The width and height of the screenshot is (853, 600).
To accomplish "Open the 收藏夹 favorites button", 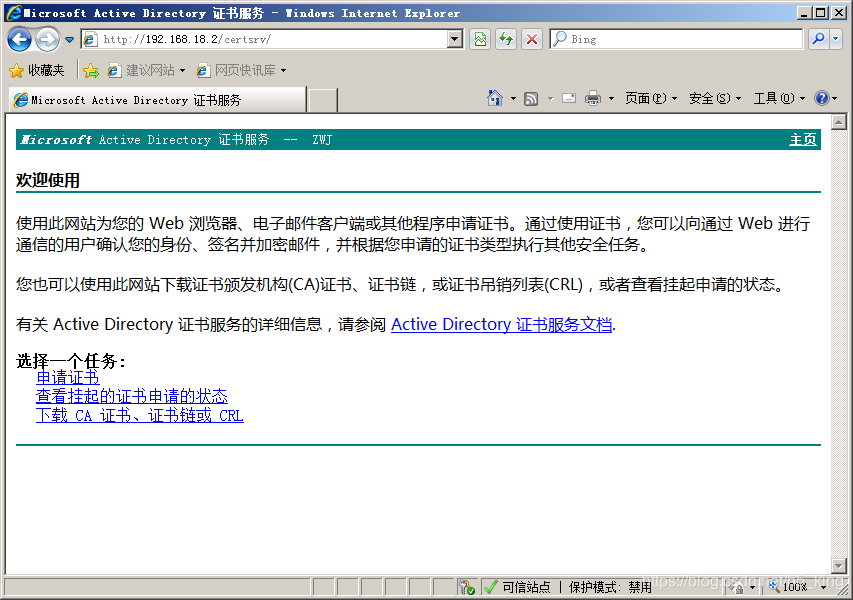I will tap(37, 70).
